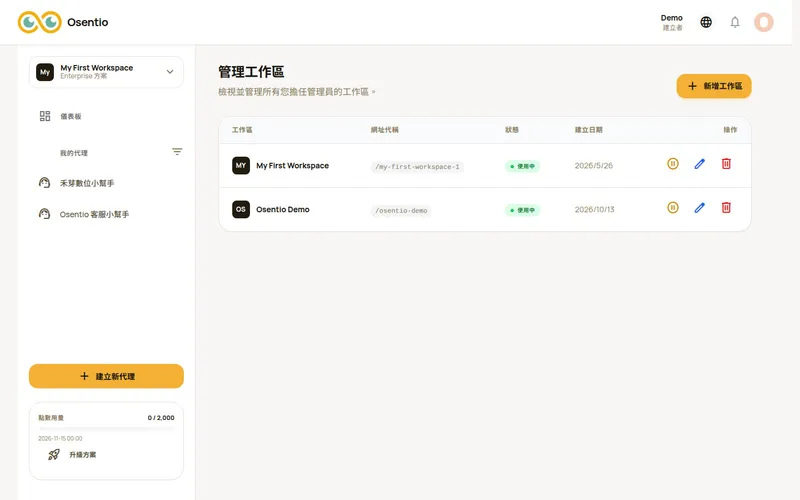Image resolution: width=800 pixels, height=500 pixels.
Task: Click the Osentio owl-eyes logo
Action: (40, 22)
